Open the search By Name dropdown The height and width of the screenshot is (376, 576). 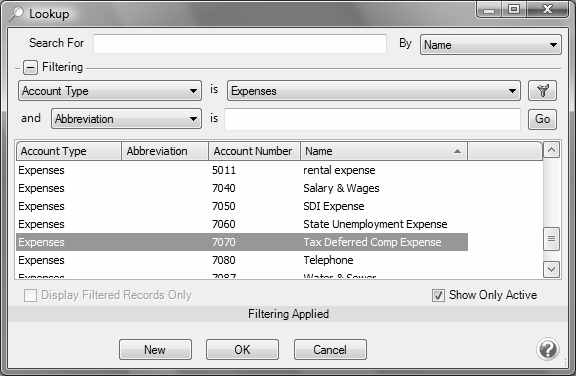point(490,45)
